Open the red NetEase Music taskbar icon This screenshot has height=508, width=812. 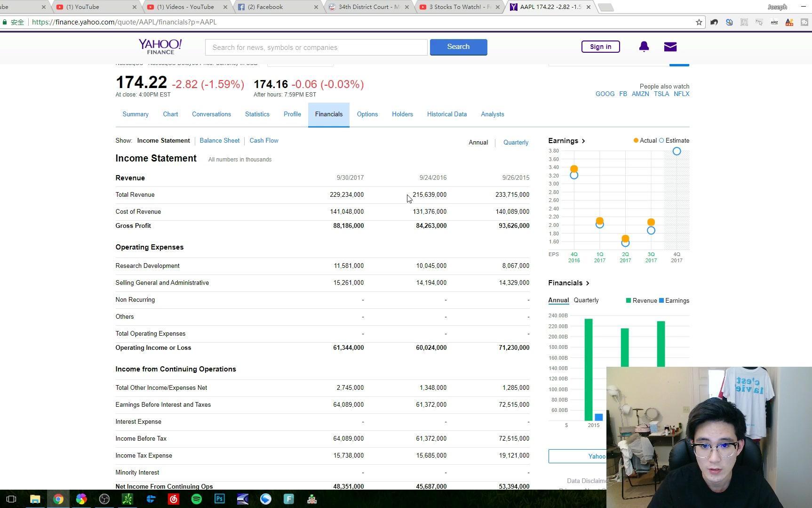coord(174,499)
